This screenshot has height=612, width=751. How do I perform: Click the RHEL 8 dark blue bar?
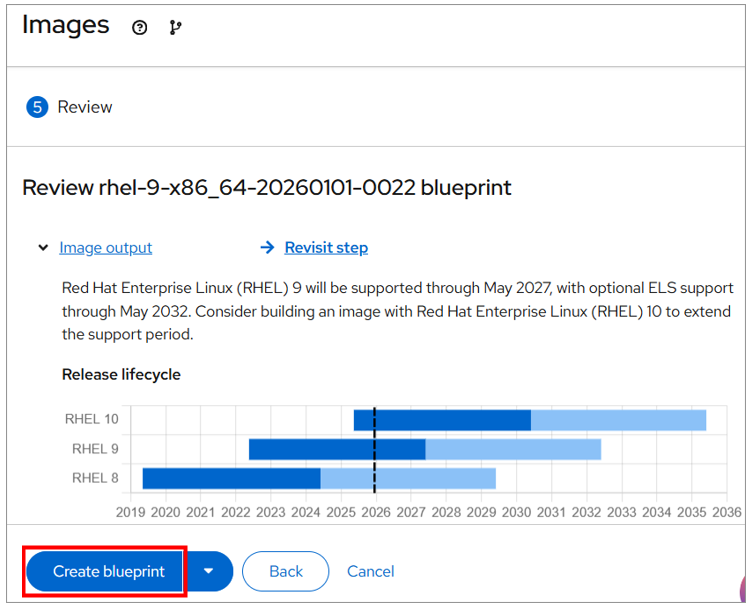tap(231, 478)
